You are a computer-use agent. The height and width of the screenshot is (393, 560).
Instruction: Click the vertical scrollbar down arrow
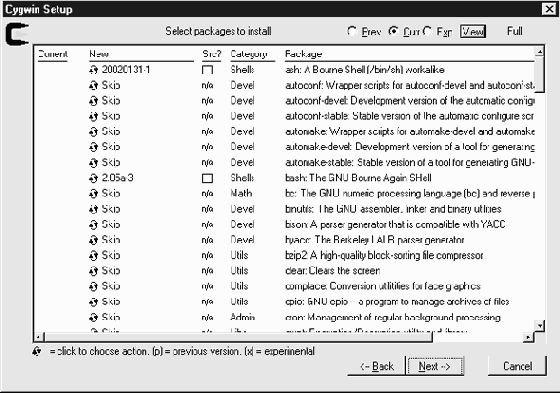540,325
